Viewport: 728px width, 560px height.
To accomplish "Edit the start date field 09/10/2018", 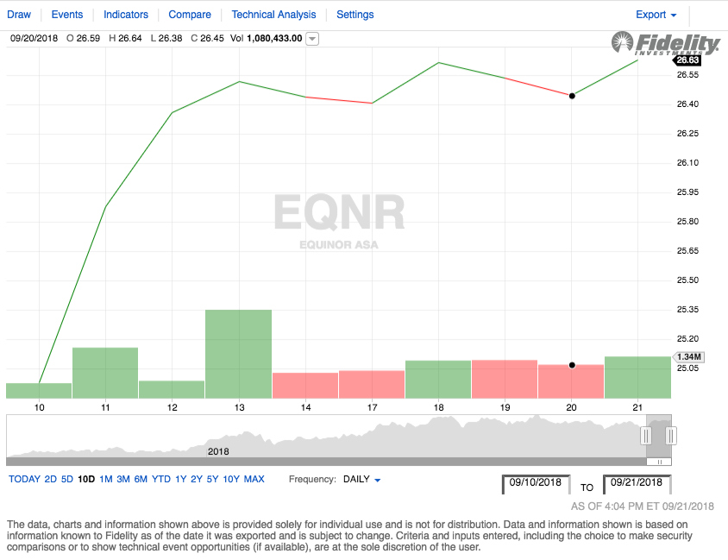I will [x=536, y=484].
